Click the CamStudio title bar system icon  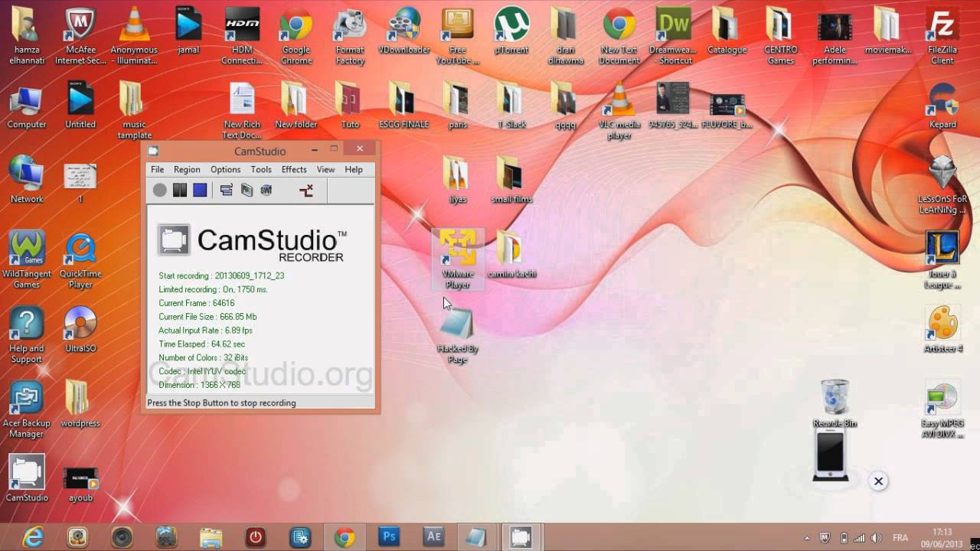pos(153,151)
